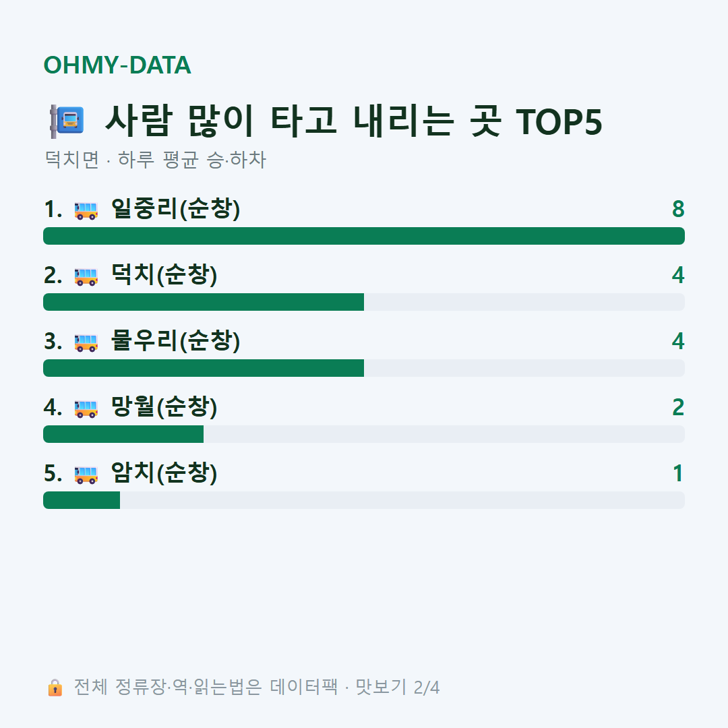The height and width of the screenshot is (728, 728).
Task: Select the 망월(순창) stop name
Action: 164,407
